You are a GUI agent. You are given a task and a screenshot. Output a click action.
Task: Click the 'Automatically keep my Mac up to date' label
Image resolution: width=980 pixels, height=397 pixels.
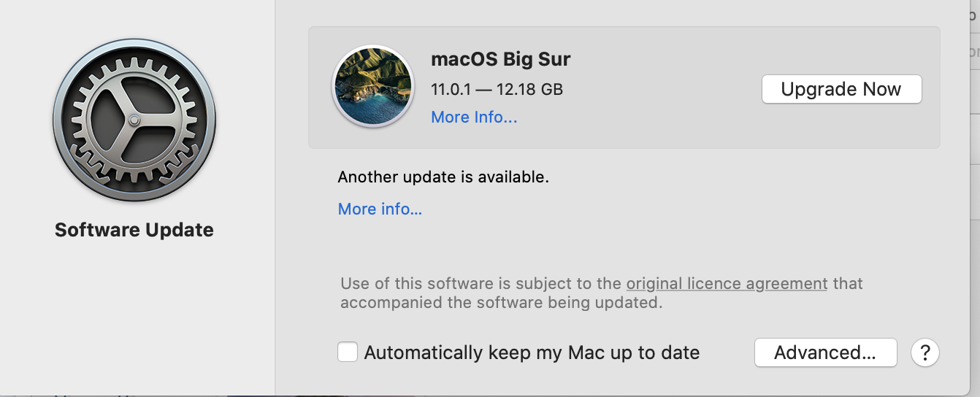click(532, 352)
